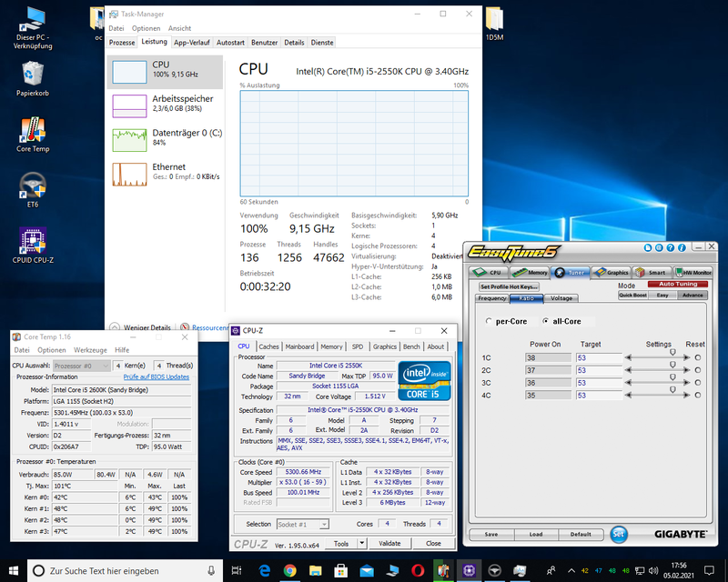Open the 1D5M folder on desktop
Image resolution: width=728 pixels, height=582 pixels.
tap(494, 25)
